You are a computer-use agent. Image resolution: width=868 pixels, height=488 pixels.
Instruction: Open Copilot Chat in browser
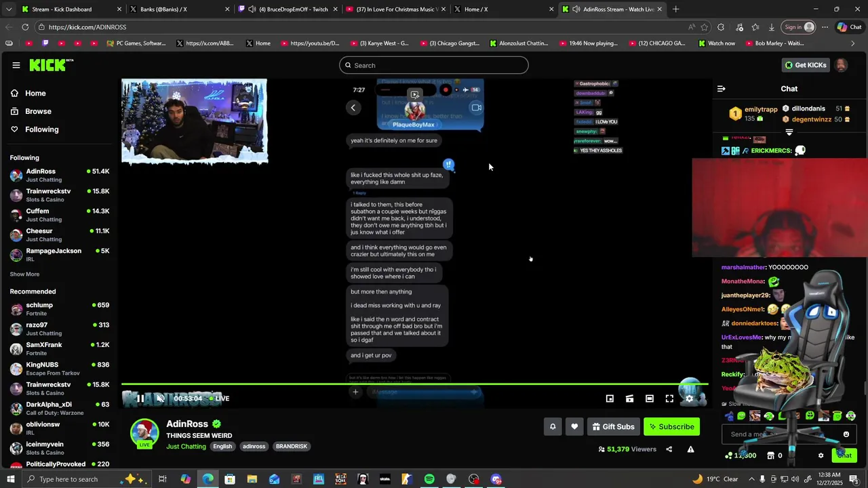click(x=849, y=27)
